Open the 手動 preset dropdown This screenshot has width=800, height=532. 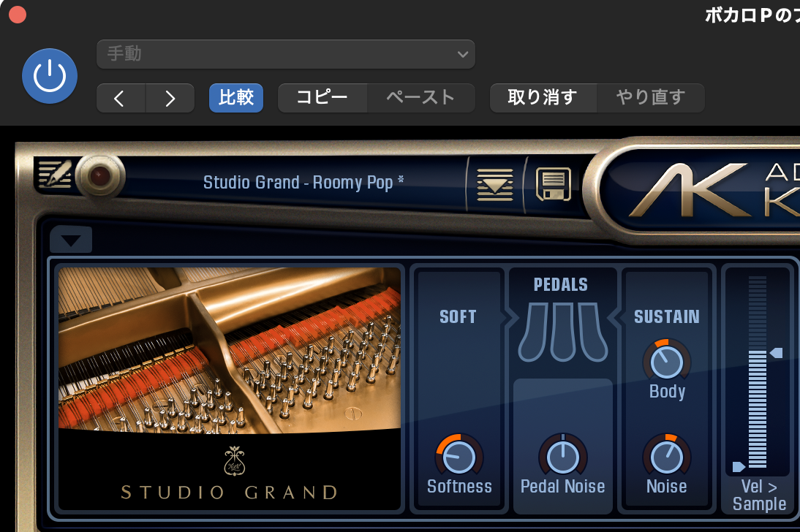(x=286, y=54)
